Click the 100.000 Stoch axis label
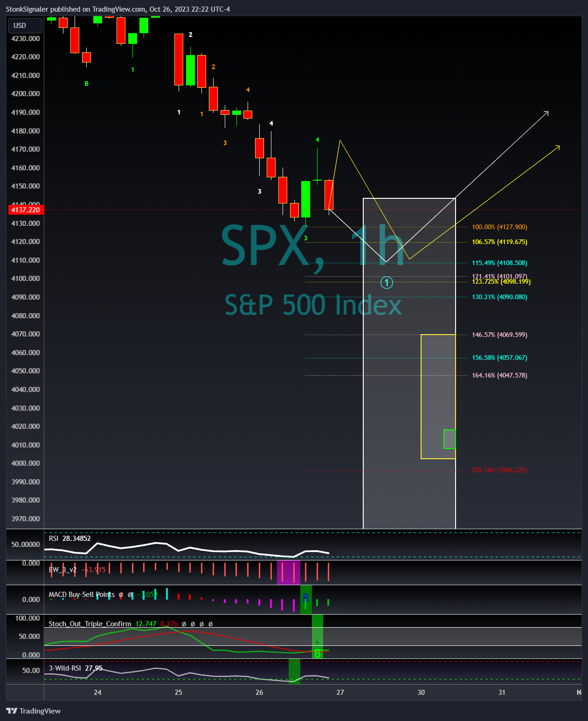The width and height of the screenshot is (588, 721). pos(28,618)
